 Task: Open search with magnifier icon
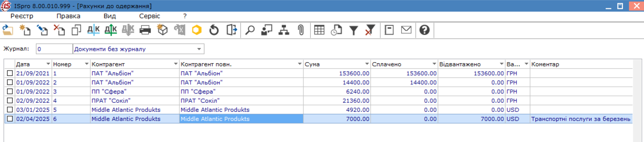250,30
